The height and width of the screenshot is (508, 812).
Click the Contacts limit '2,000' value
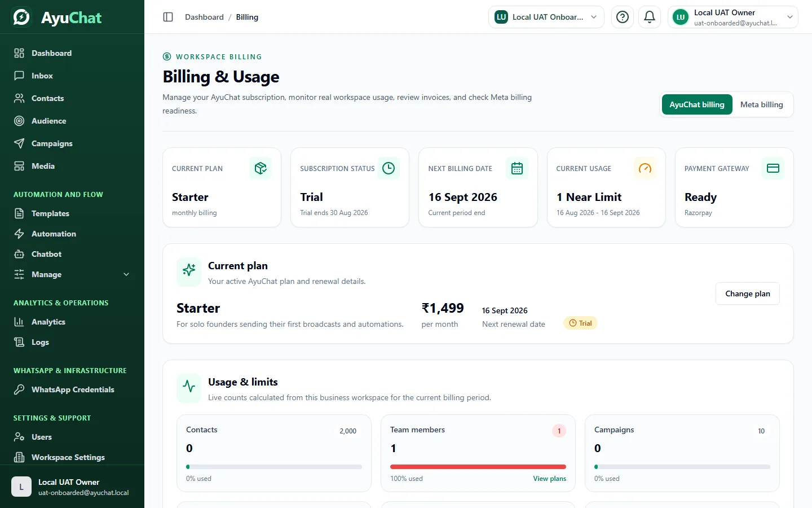348,431
